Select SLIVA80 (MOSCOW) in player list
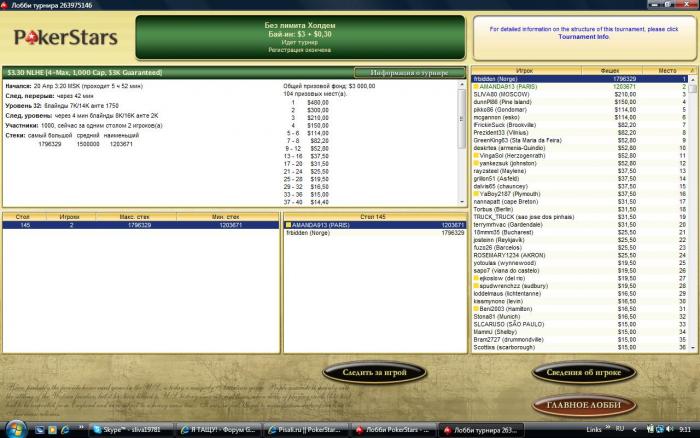Viewport: 700px width, 438px height. (x=580, y=94)
